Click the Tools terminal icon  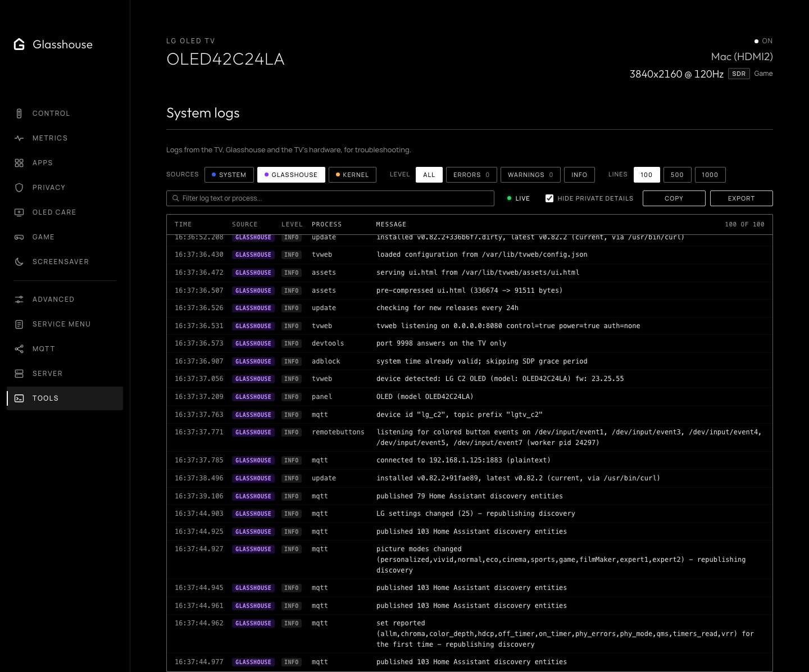19,398
